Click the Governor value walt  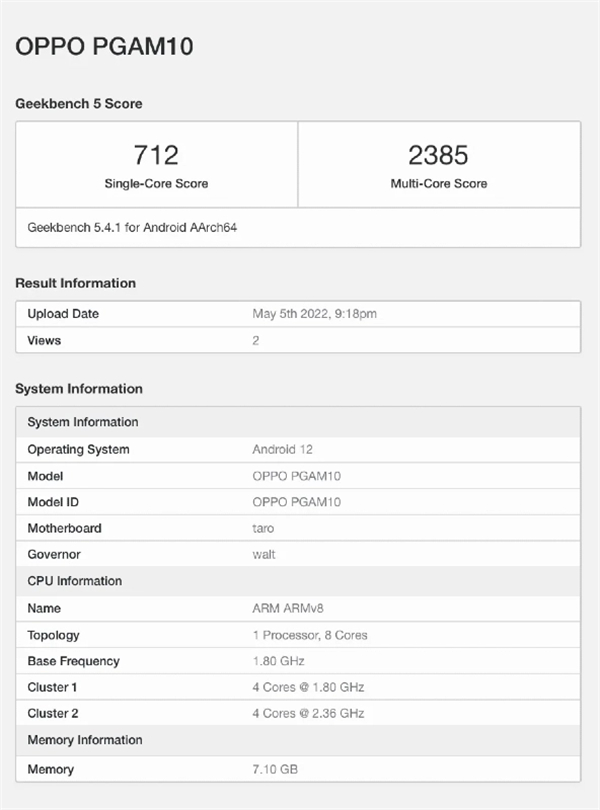[x=264, y=554]
